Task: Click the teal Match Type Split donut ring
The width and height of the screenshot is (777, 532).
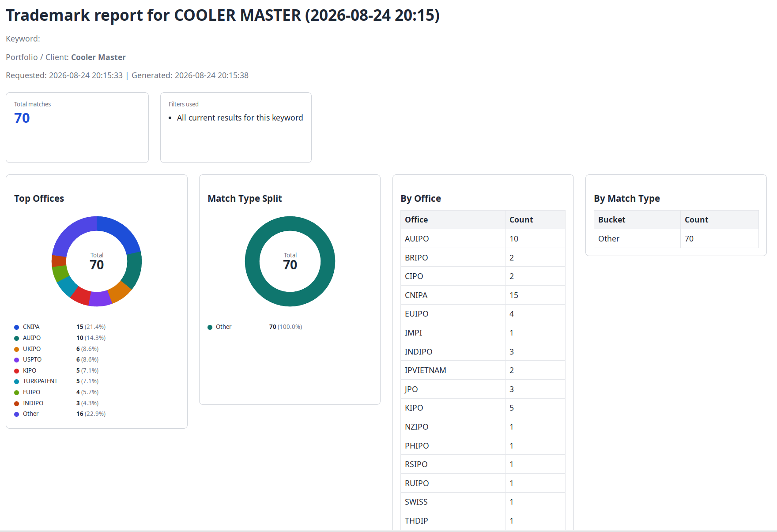Action: tap(290, 224)
